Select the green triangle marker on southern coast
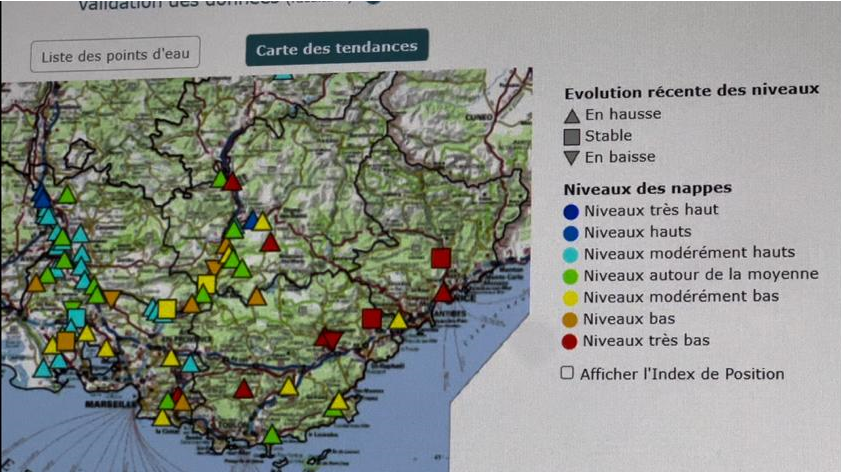Viewport: 841px width, 472px height. pos(272,435)
